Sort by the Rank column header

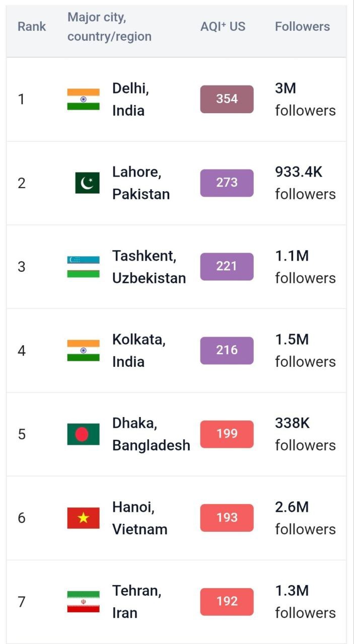[32, 27]
